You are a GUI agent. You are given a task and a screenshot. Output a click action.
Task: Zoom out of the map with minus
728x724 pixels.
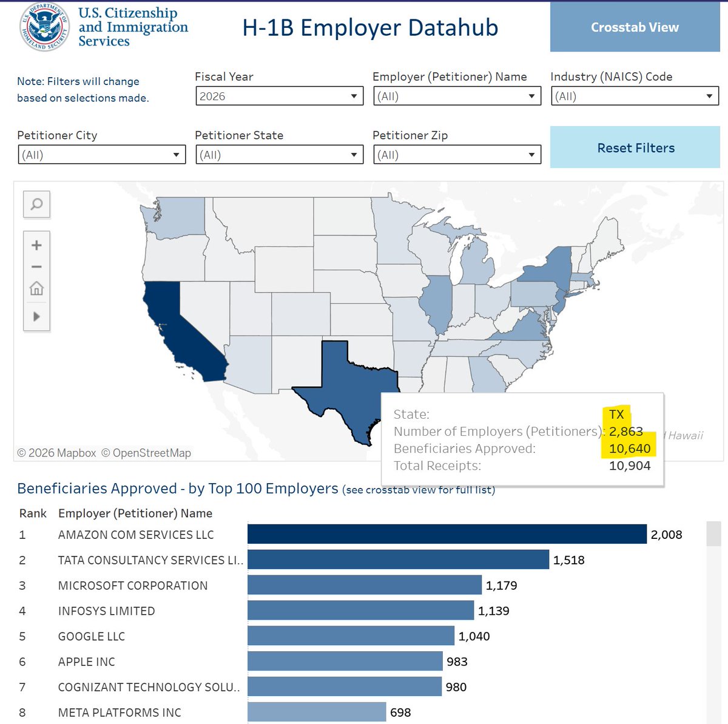coord(36,267)
